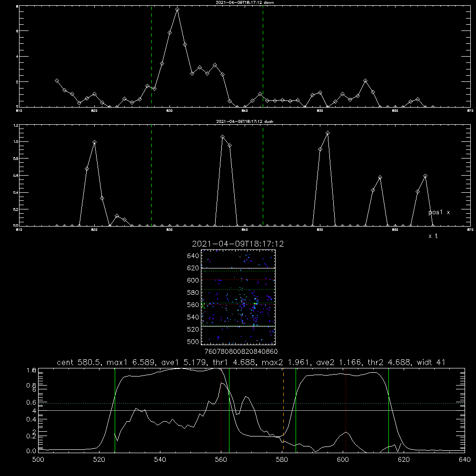This screenshot has width=476, height=476.
Task: Click the 'ave1 5.179' value in the stats line
Action: pos(184,362)
